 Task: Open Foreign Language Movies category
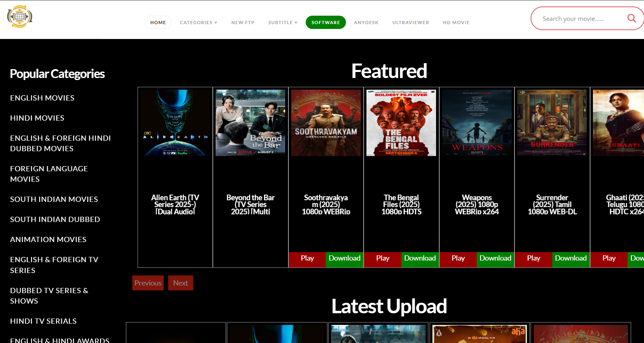coord(49,174)
